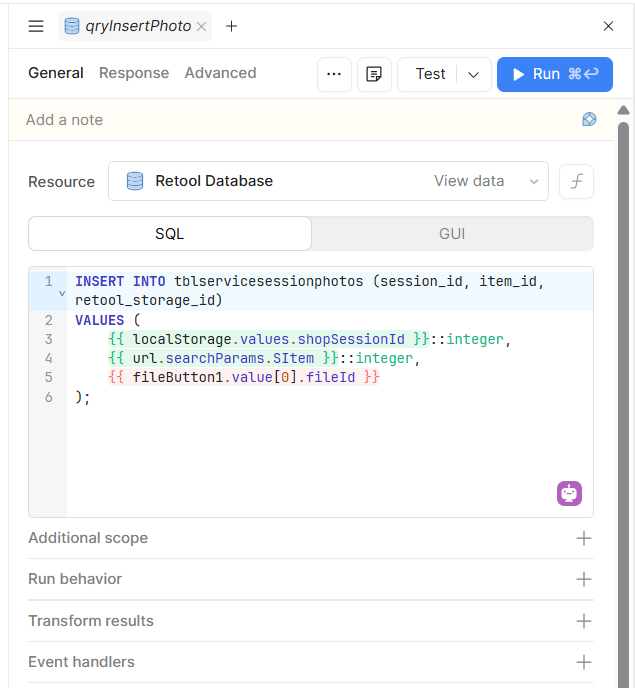Click the notes document icon button

click(x=374, y=74)
